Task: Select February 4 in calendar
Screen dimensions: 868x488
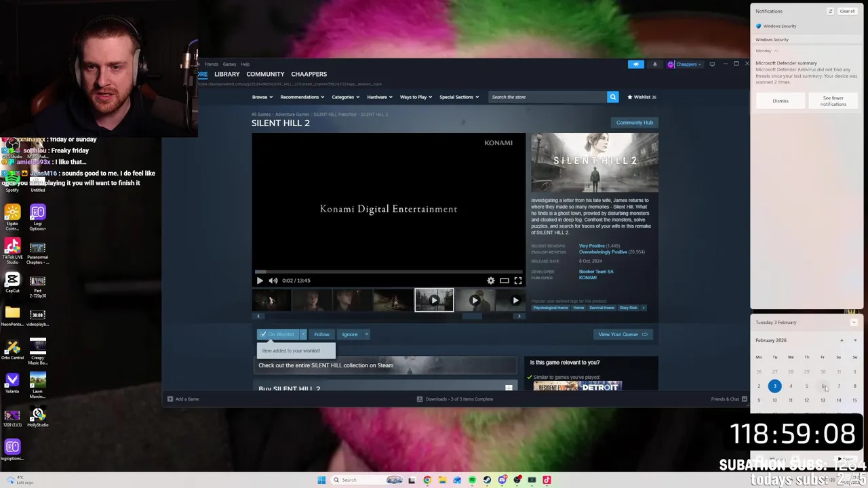Action: 791,386
